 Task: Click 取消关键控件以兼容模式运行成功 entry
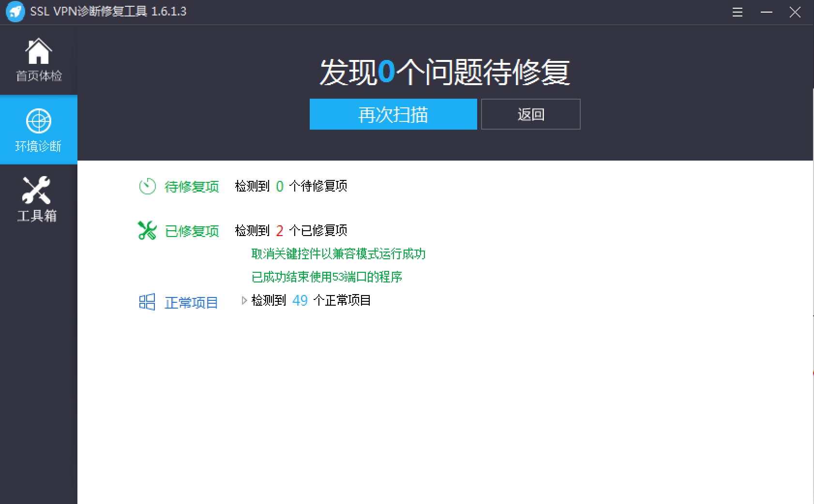pyautogui.click(x=338, y=254)
